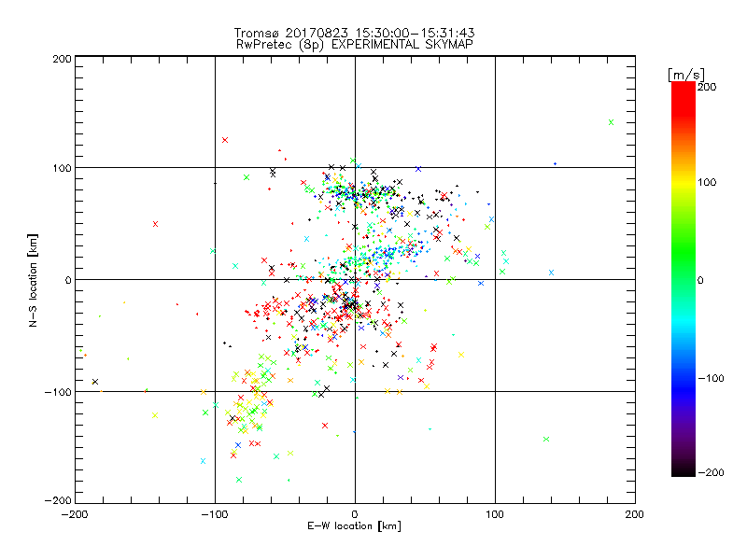
Task: Click the x-axis tick label '-100'
Action: 215,514
